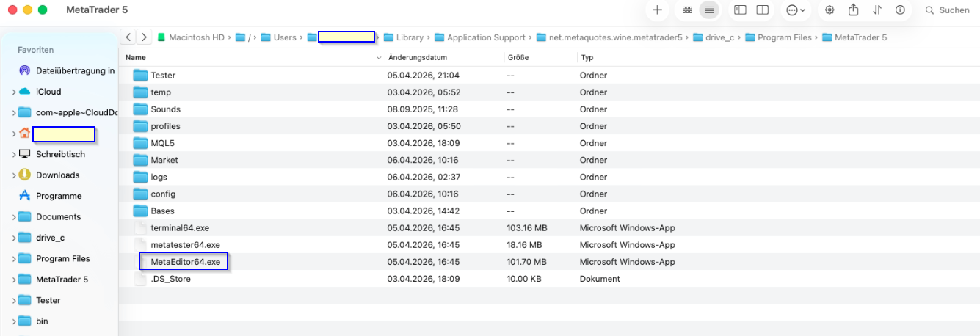This screenshot has height=336, width=980.
Task: Open the settings gear icon
Action: click(x=830, y=10)
